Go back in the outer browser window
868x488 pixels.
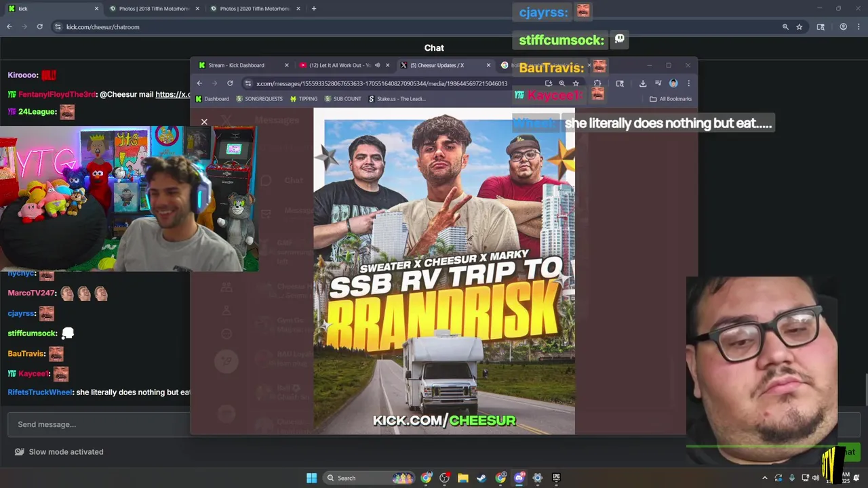click(x=9, y=27)
